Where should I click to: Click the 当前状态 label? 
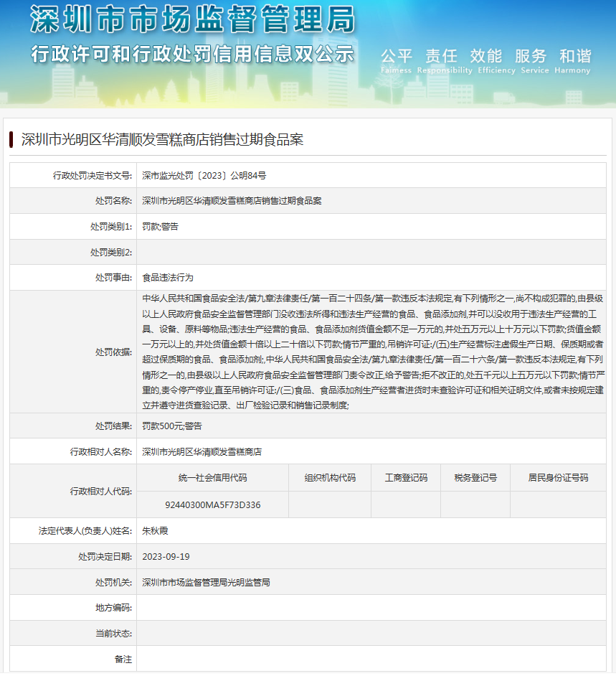point(114,634)
